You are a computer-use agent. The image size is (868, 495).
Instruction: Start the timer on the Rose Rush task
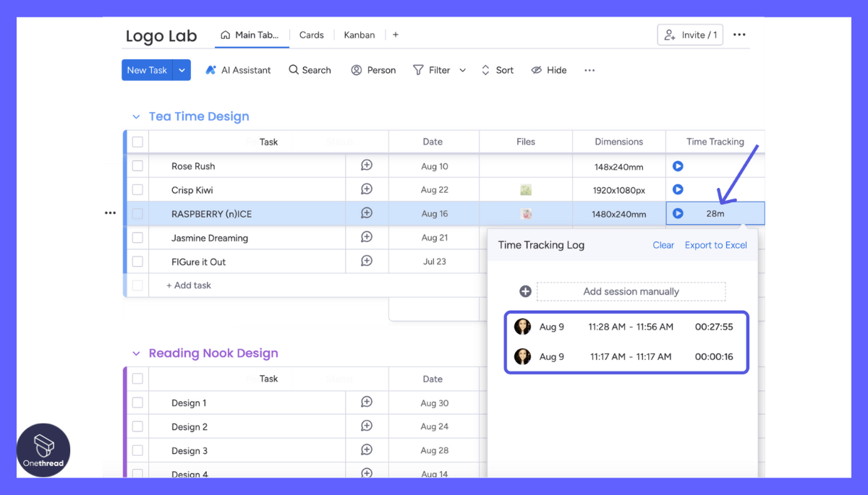pyautogui.click(x=678, y=165)
